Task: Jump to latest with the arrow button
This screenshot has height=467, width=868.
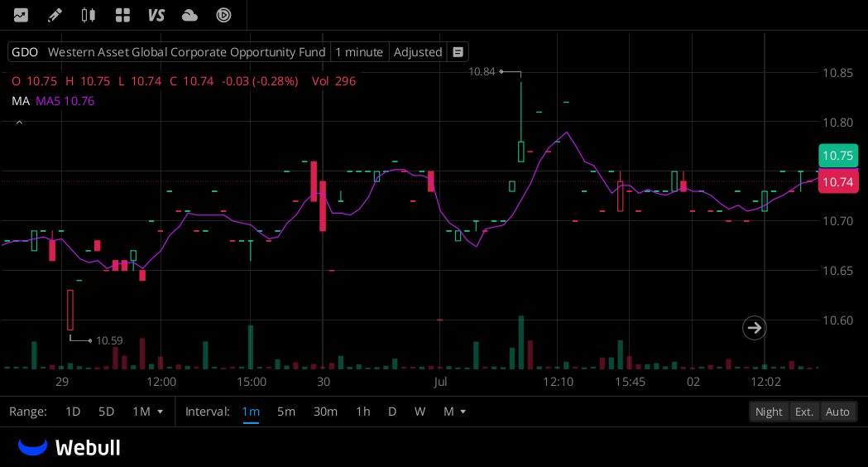Action: click(754, 328)
